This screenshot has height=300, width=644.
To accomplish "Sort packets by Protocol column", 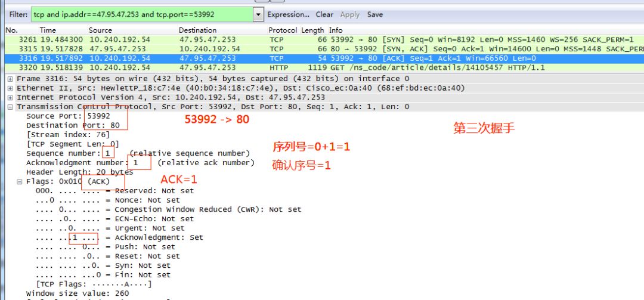I will click(283, 30).
